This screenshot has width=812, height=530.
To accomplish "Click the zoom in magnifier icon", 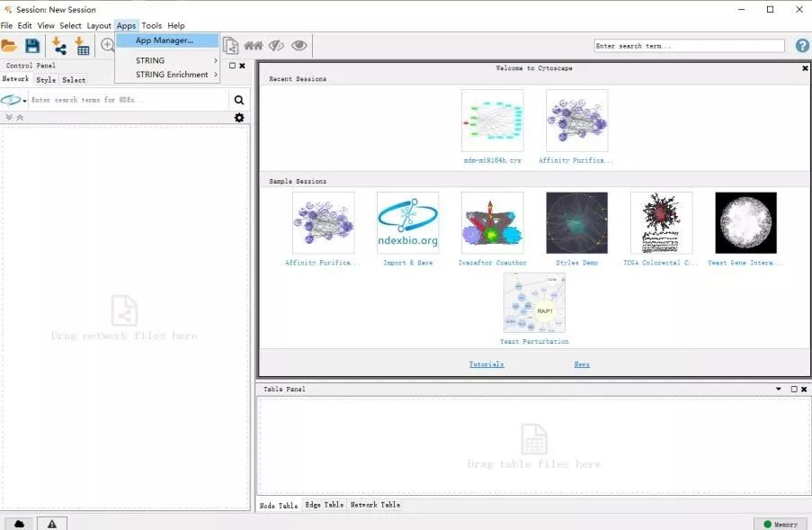I will (107, 45).
